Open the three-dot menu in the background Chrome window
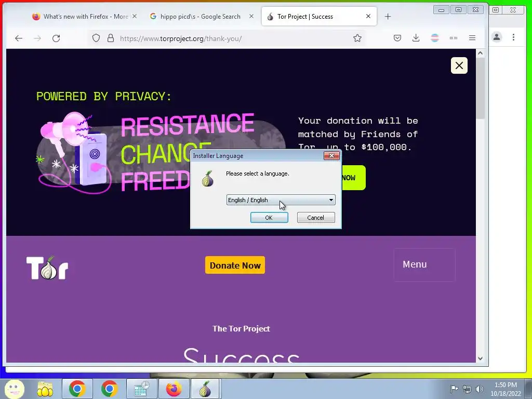 coord(513,37)
